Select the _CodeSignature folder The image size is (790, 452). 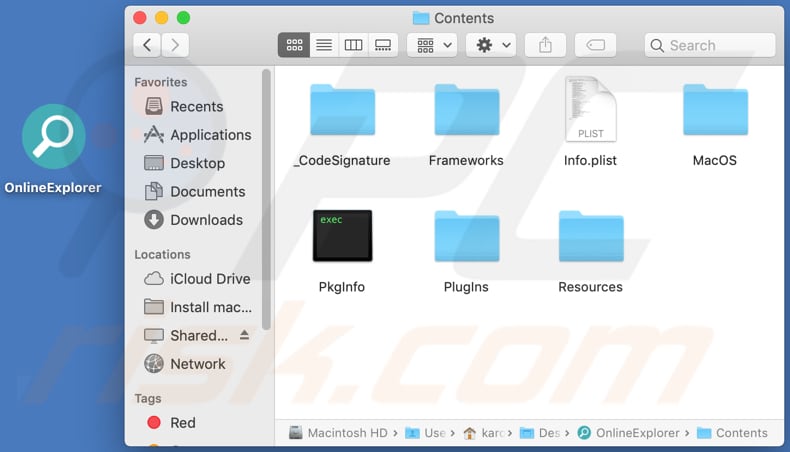click(x=343, y=110)
